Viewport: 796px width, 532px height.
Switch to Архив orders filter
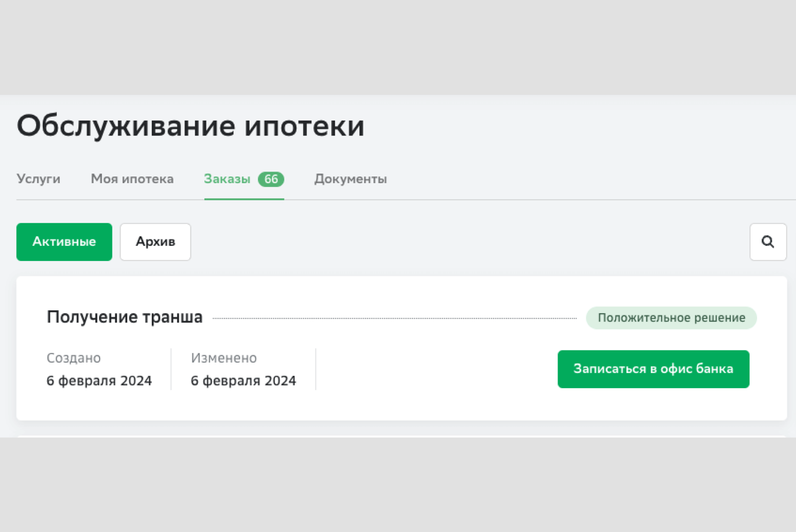click(x=155, y=242)
